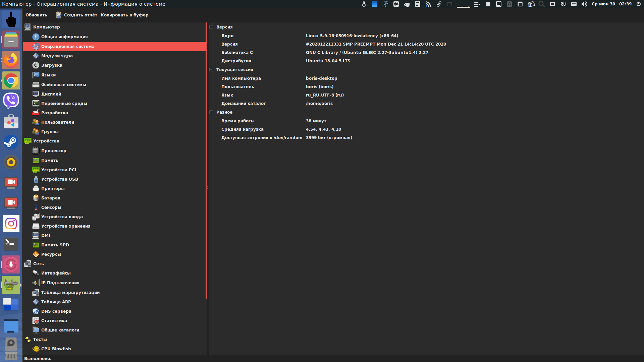The height and width of the screenshot is (362, 644).
Task: Select DNS сервера network item
Action: [56, 311]
